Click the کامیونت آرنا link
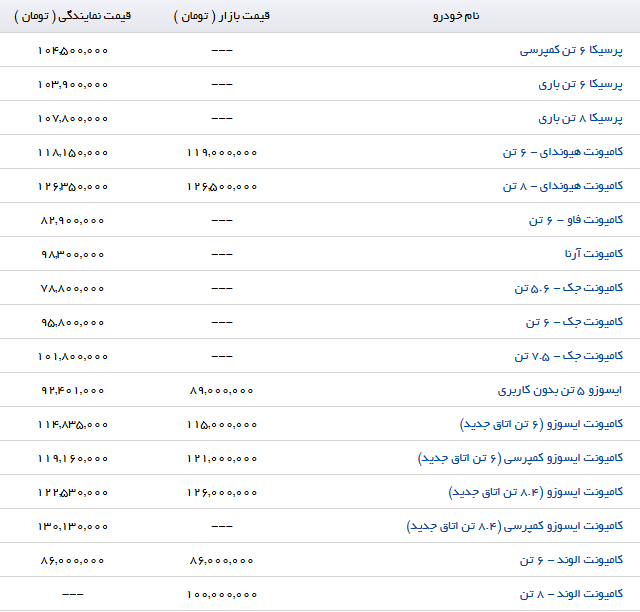Screen dimensions: 640x612 (x=594, y=254)
